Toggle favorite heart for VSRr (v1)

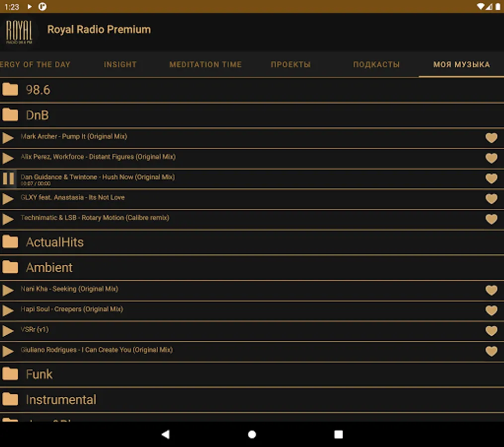[491, 331]
